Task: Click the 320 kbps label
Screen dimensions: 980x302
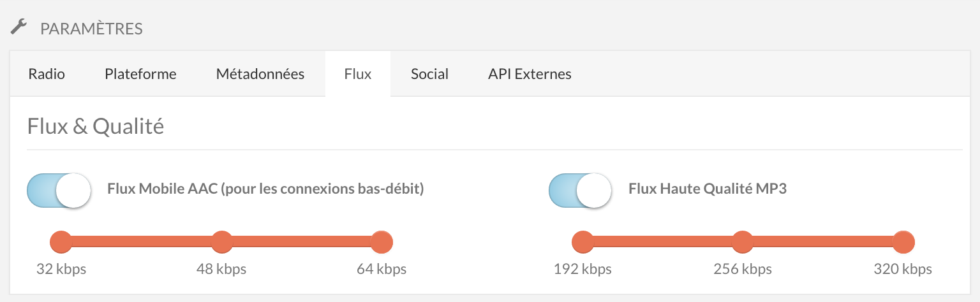Action: click(903, 269)
